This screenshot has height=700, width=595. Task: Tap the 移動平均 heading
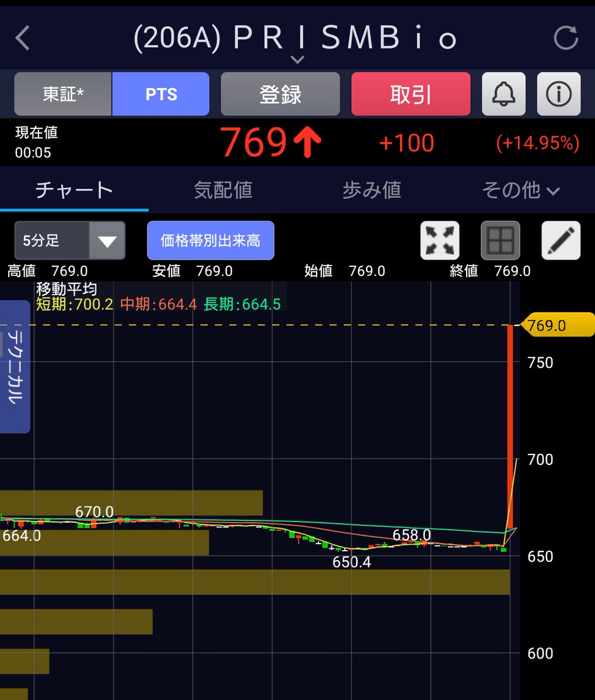tap(66, 289)
